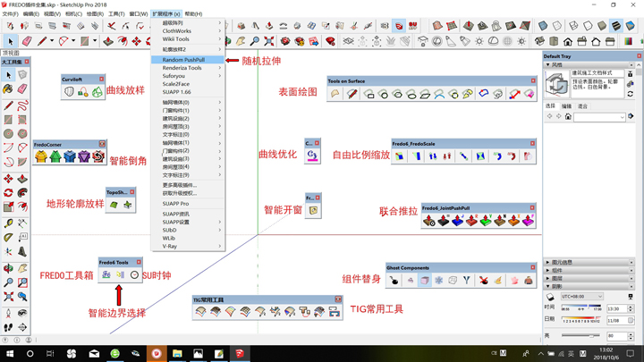
Task: Click the 13:30 time input field
Action: [x=616, y=308]
